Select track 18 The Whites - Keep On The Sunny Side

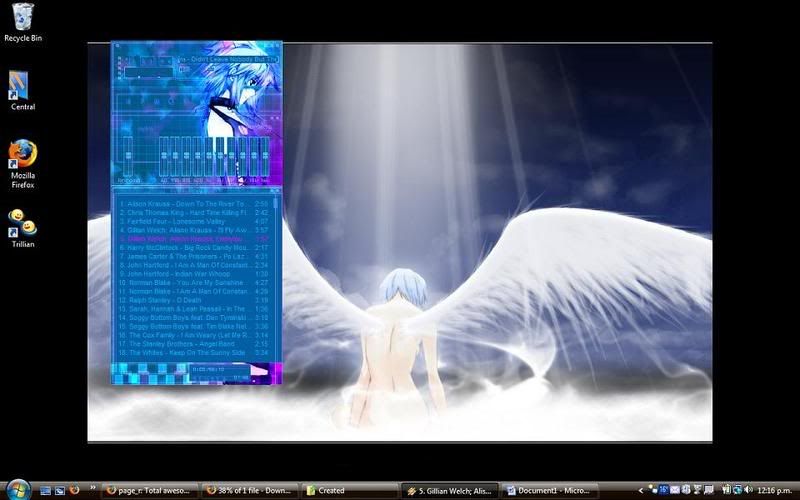[194, 353]
